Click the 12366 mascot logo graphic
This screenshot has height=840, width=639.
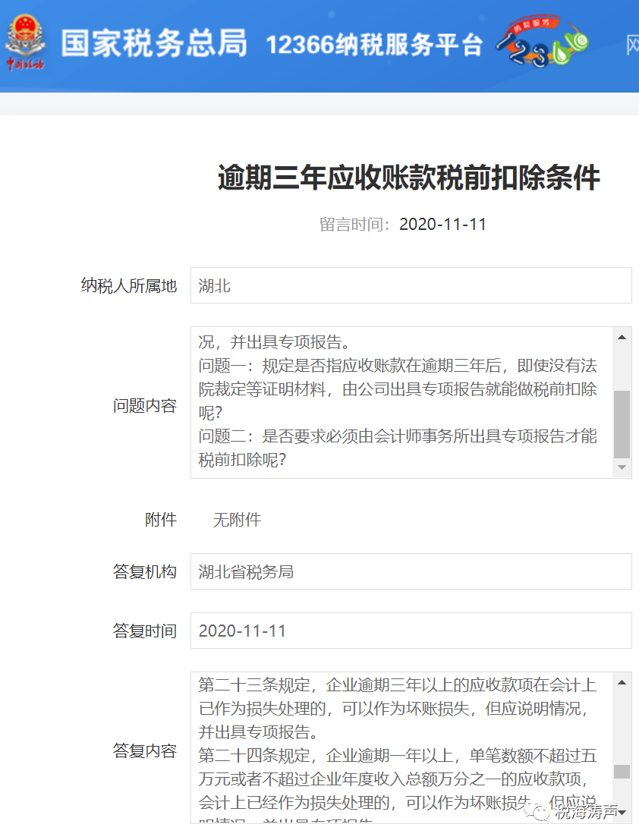tap(542, 42)
